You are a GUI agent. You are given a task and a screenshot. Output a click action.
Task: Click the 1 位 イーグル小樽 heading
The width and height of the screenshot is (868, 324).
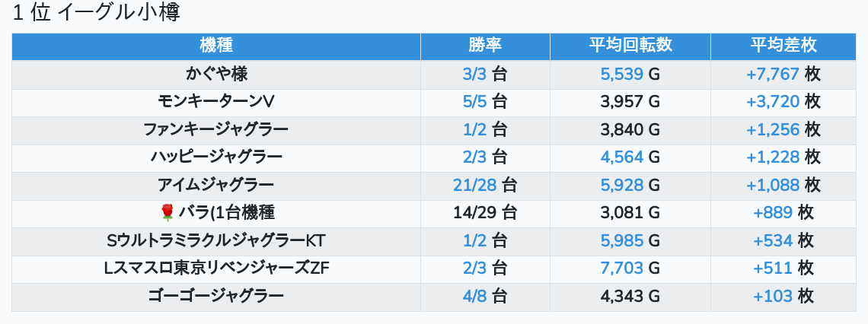pyautogui.click(x=97, y=13)
